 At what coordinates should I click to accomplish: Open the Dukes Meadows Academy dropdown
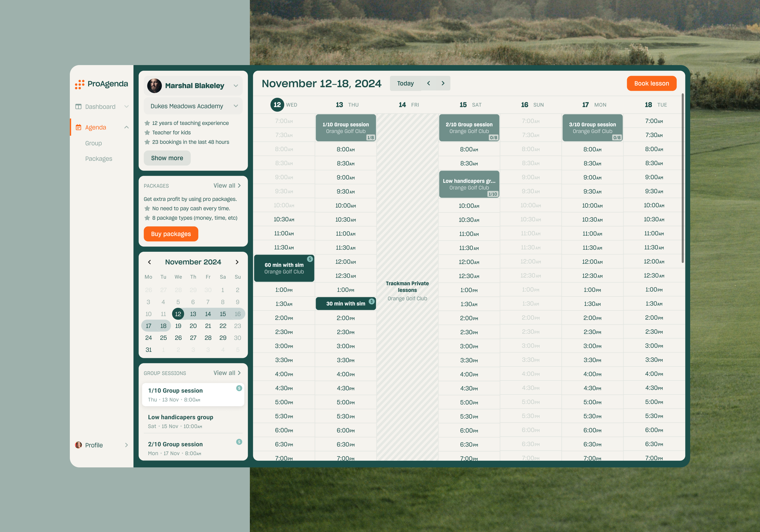236,106
